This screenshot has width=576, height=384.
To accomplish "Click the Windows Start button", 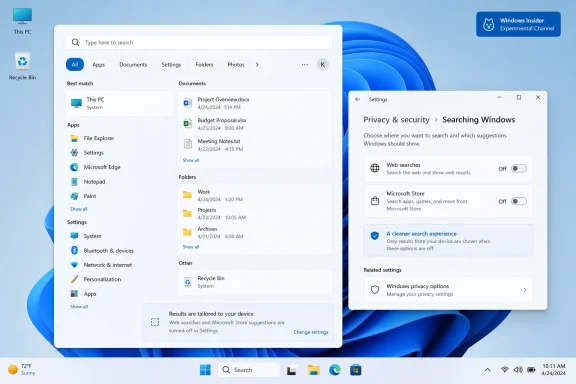I will pos(205,370).
